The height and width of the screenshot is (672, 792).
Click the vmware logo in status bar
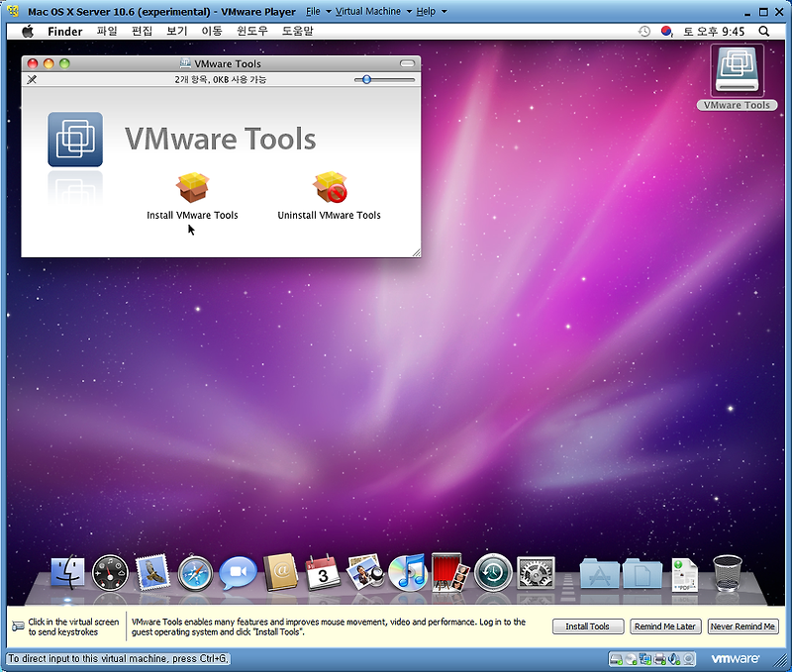[735, 659]
